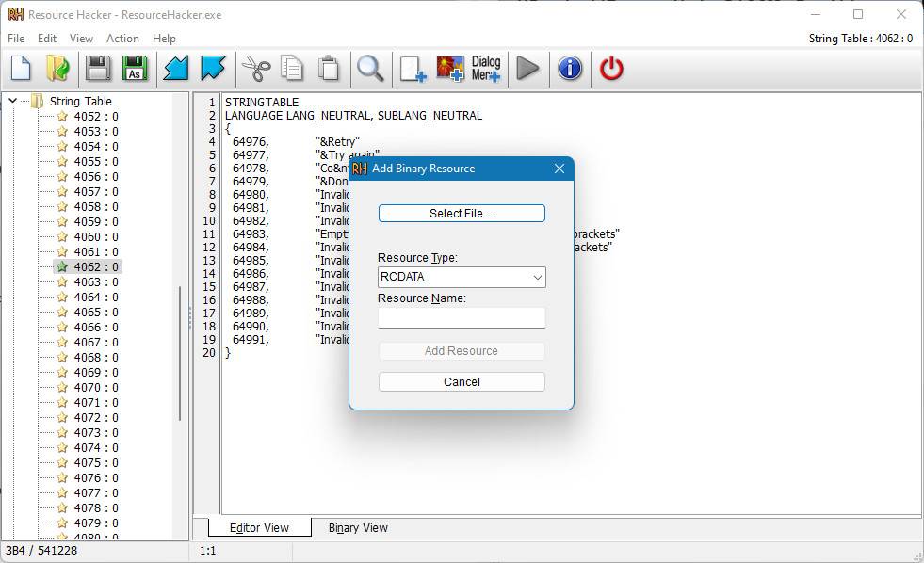Click the New blank script icon
This screenshot has width=924, height=563.
[22, 69]
